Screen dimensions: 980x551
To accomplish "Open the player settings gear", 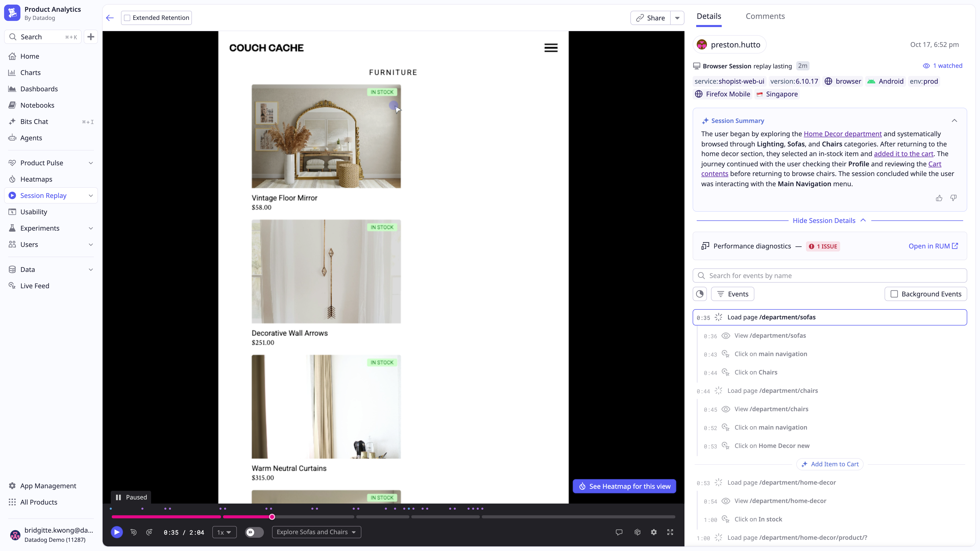I will [654, 532].
